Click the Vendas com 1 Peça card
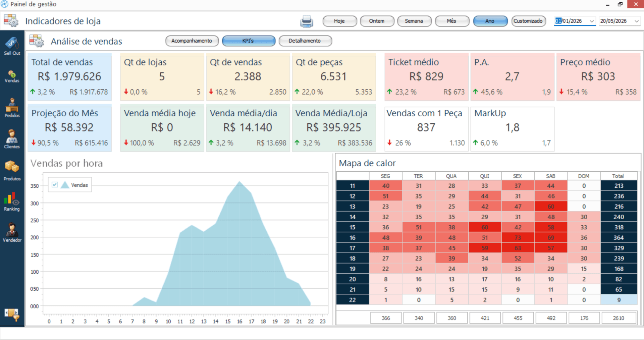 [x=426, y=129]
